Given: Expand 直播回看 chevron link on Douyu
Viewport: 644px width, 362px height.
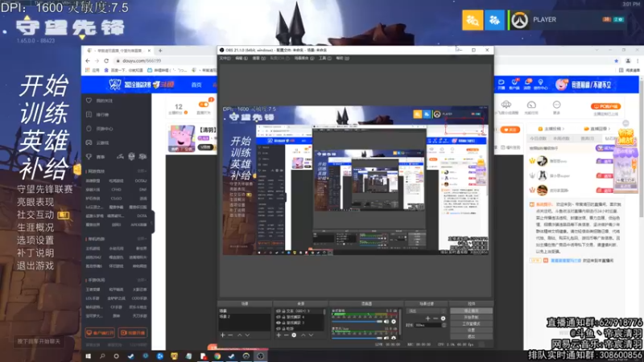Looking at the screenshot, I should tap(597, 129).
